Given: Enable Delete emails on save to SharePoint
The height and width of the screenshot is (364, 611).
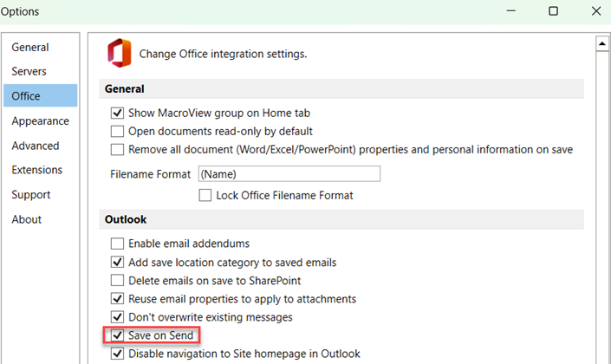Looking at the screenshot, I should [x=118, y=281].
